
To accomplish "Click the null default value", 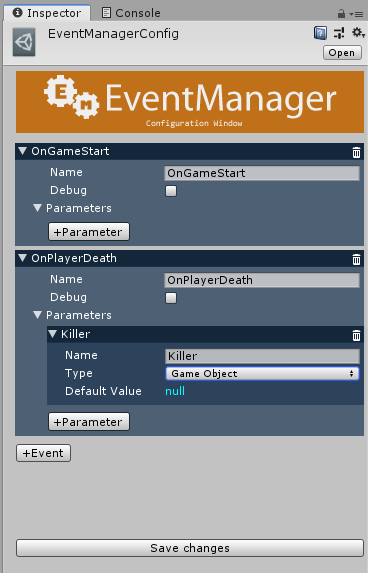I will (x=175, y=391).
